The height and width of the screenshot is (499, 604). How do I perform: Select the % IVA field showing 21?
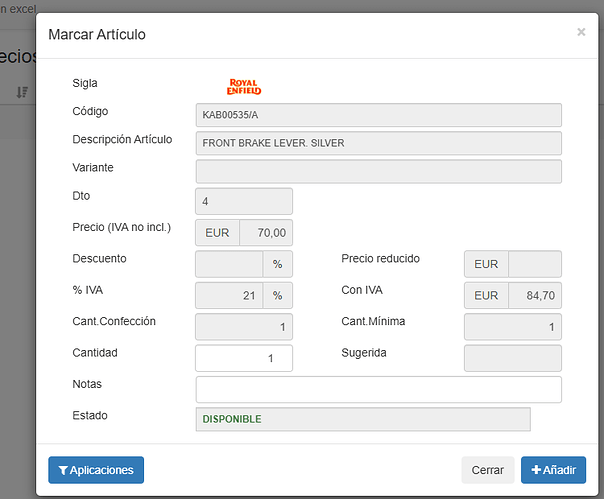tap(229, 296)
